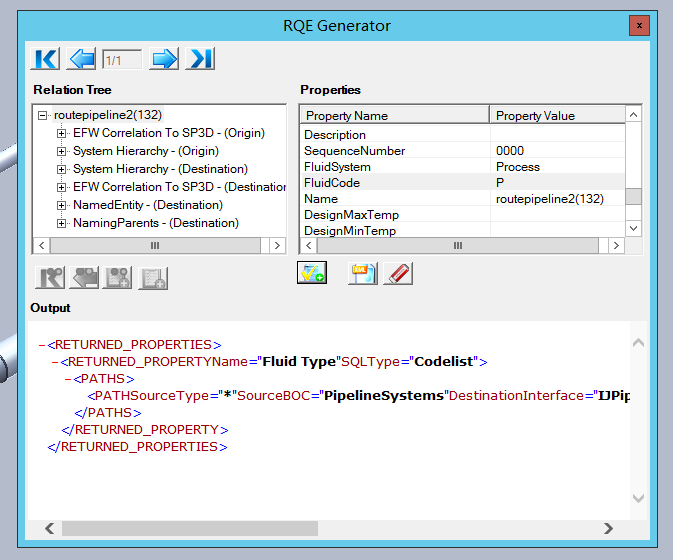
Task: Expand NamingParents - (Destination) node
Action: [61, 224]
